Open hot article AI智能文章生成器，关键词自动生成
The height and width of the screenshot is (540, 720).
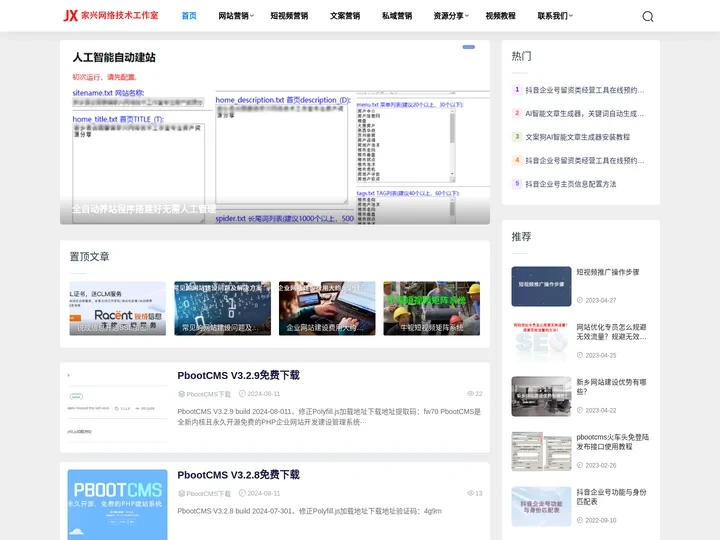[585, 113]
